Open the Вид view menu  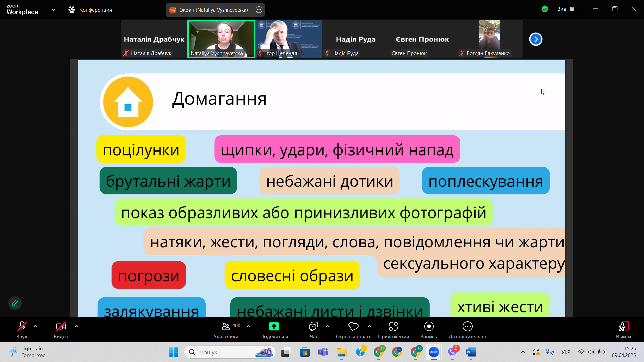coord(566,9)
